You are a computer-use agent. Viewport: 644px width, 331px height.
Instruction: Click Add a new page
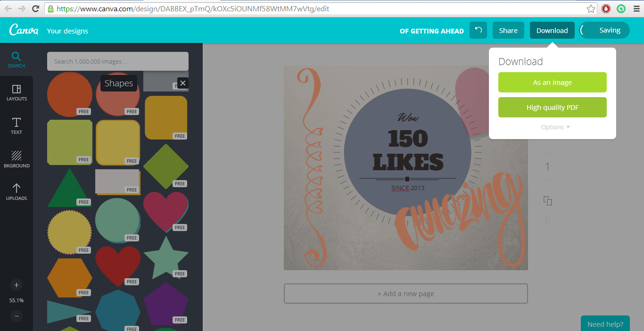tap(405, 294)
